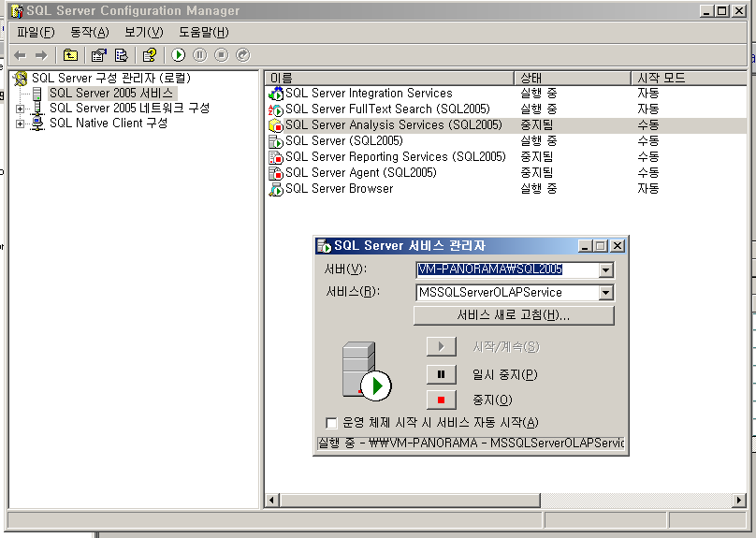Screen dimensions: 756x538
Task: Click the FullText Search service icon
Action: coord(276,109)
